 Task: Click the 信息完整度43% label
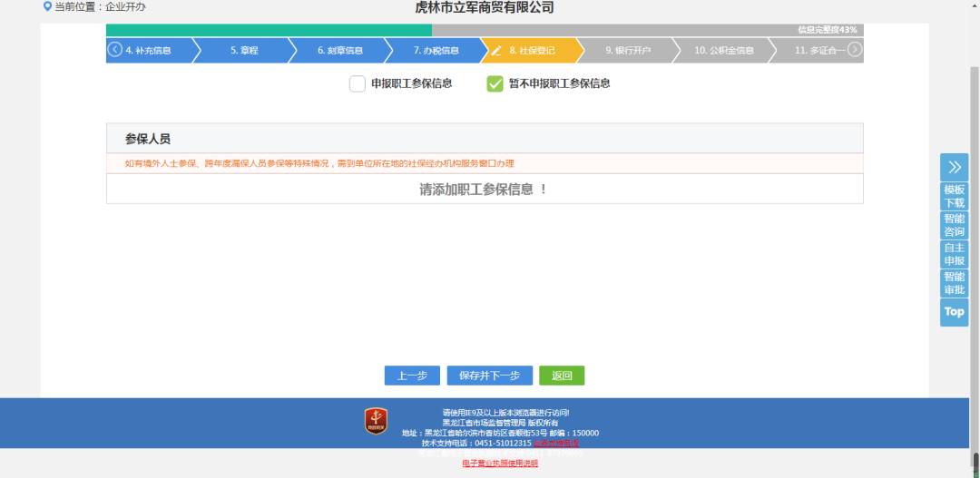coord(827,30)
